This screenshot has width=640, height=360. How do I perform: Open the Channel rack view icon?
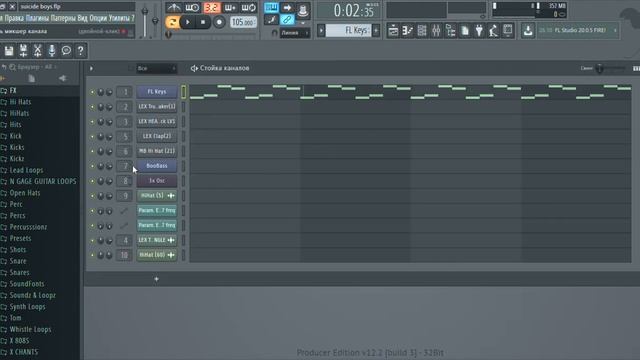[422, 30]
